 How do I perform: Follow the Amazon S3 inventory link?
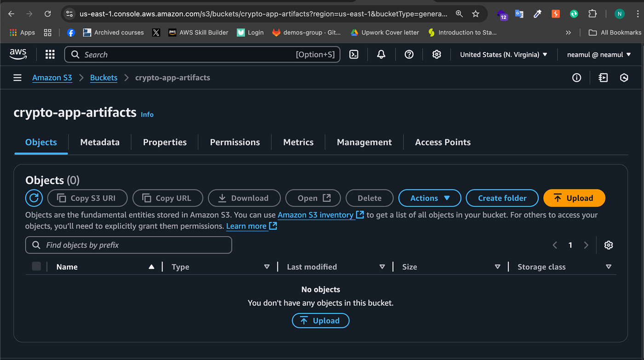click(321, 215)
